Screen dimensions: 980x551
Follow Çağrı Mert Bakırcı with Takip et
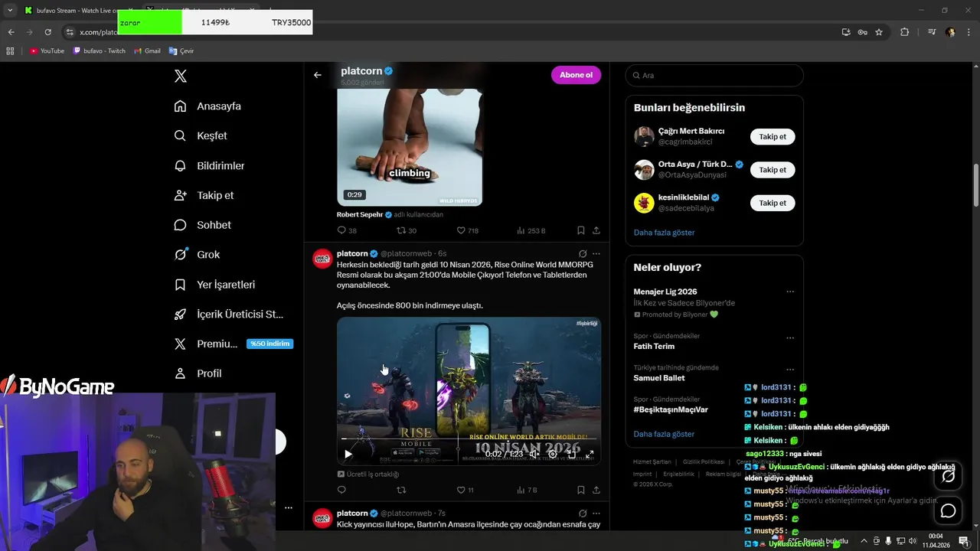tap(773, 137)
